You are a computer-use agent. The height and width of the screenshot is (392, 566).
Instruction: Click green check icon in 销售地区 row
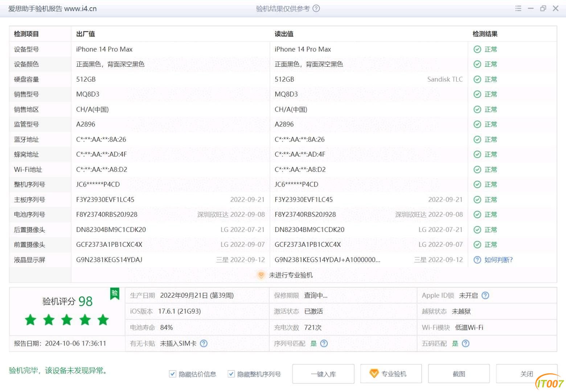pos(477,110)
